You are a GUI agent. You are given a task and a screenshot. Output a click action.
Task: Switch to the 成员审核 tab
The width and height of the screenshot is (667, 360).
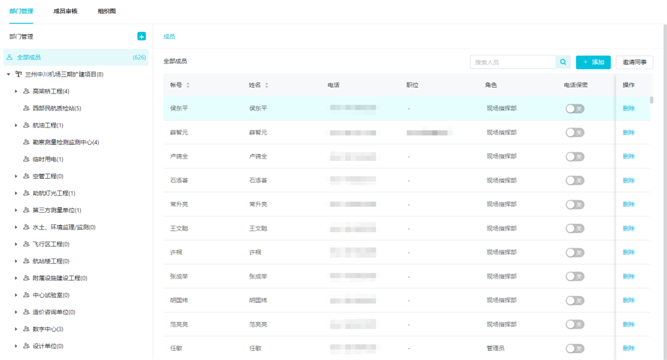click(65, 11)
